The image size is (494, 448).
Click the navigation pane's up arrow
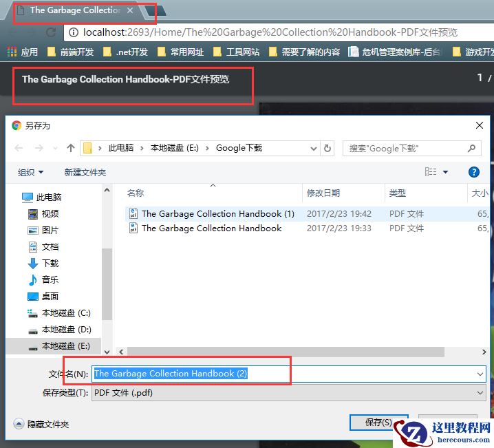pos(107,191)
